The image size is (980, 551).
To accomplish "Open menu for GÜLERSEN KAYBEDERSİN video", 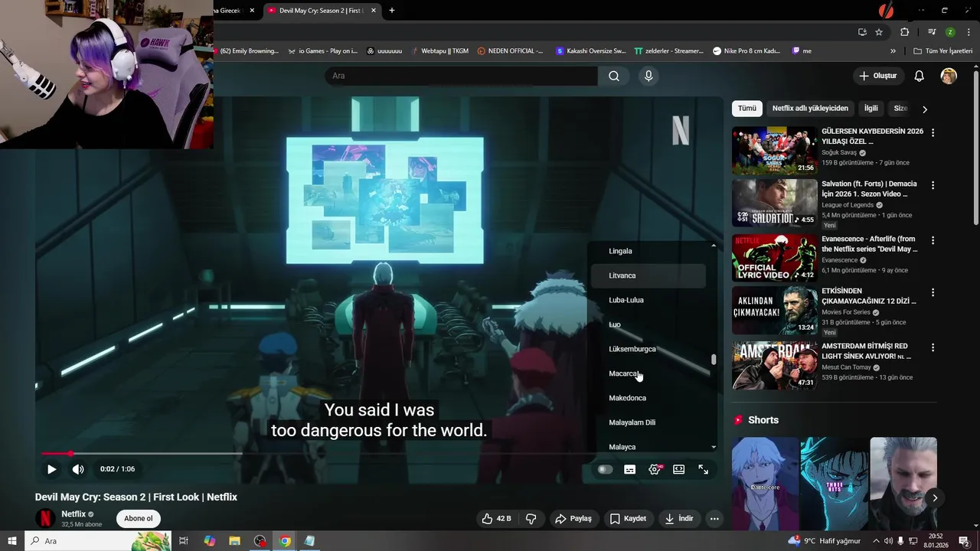I will pos(933,132).
